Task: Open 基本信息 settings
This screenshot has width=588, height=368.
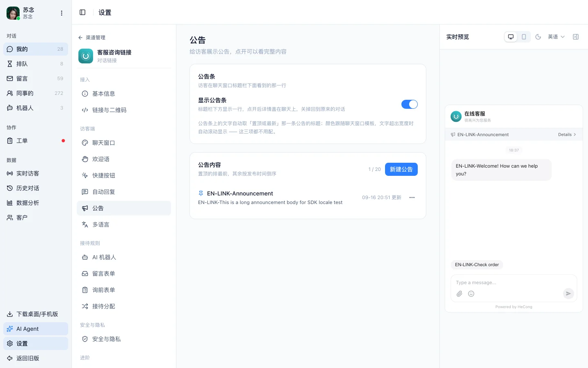Action: [x=124, y=94]
